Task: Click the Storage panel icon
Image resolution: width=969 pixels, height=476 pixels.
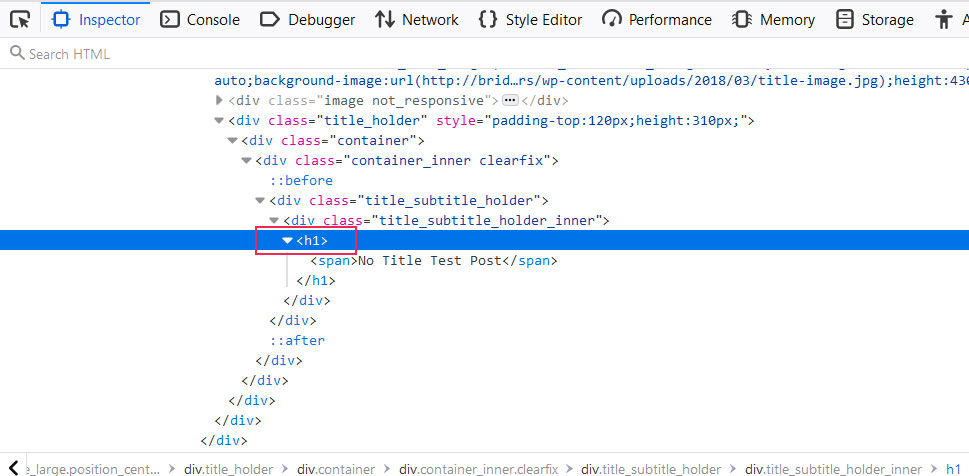Action: click(845, 19)
